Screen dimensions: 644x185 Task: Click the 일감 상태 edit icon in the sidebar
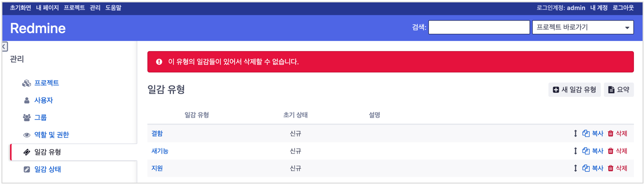[x=27, y=169]
